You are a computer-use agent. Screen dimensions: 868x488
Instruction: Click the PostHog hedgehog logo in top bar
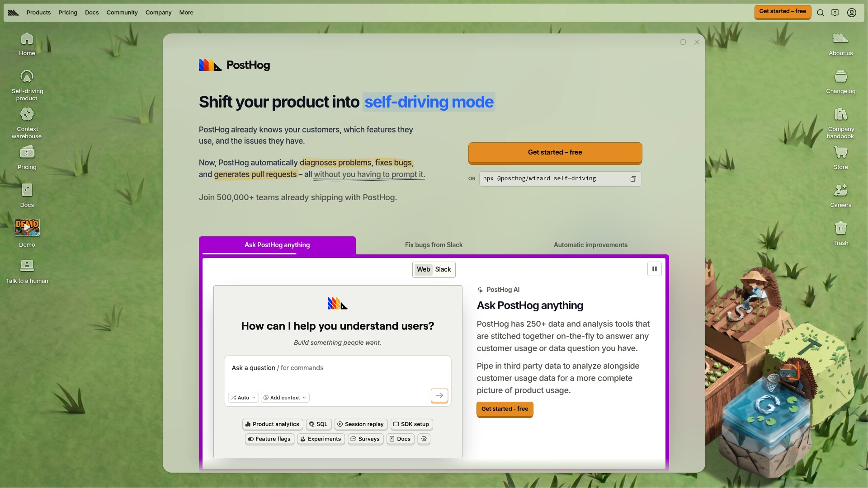14,13
